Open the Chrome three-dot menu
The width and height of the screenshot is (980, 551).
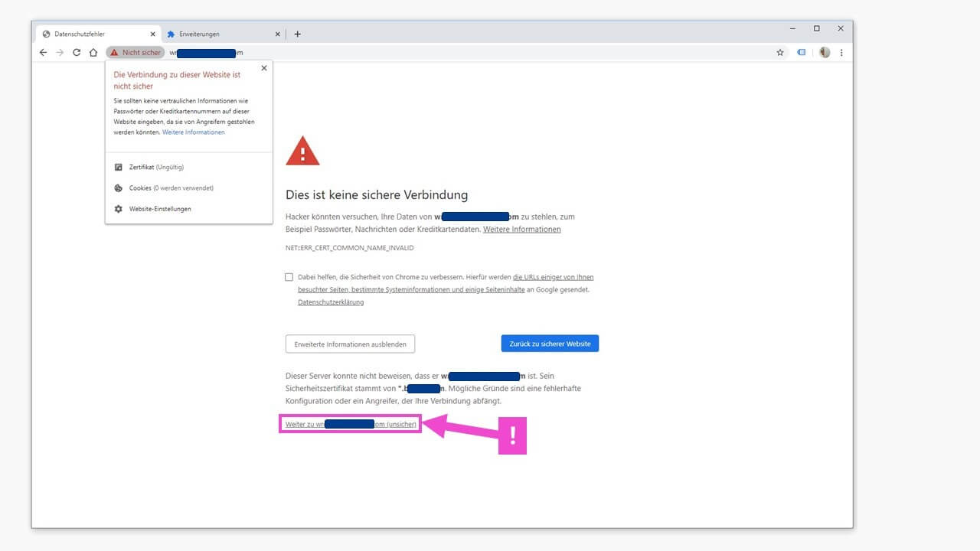(x=841, y=53)
